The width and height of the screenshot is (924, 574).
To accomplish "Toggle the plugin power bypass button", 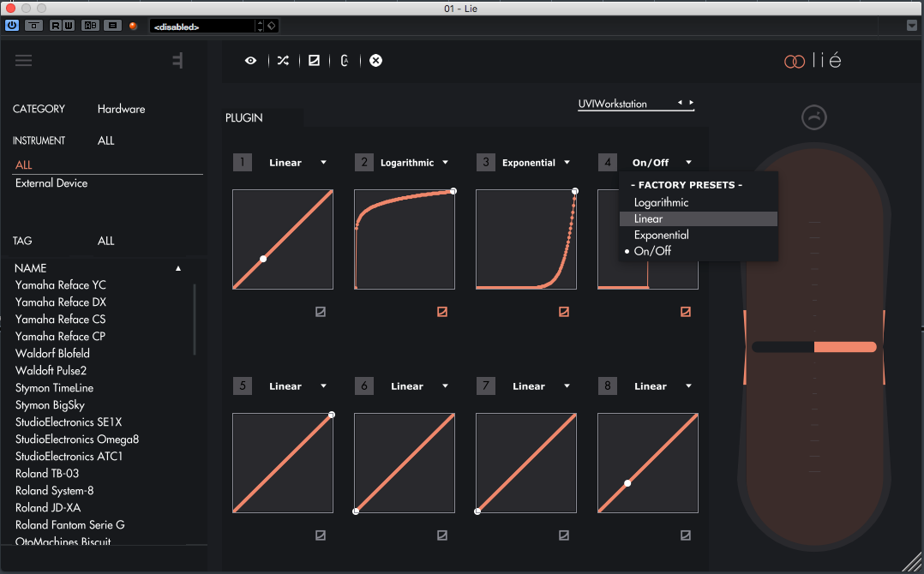I will tap(12, 26).
